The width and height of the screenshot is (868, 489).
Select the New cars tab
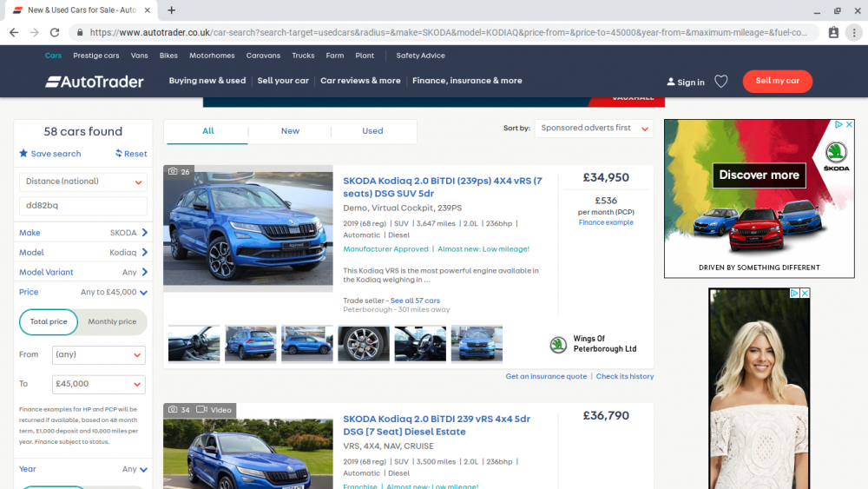tap(290, 131)
